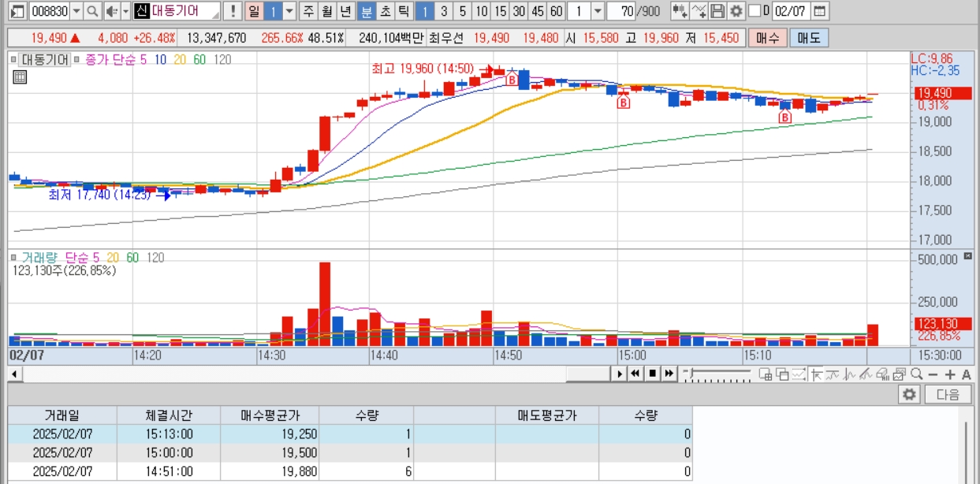Click the crosshair cursor tool icon
The height and width of the screenshot is (484, 980).
816,374
